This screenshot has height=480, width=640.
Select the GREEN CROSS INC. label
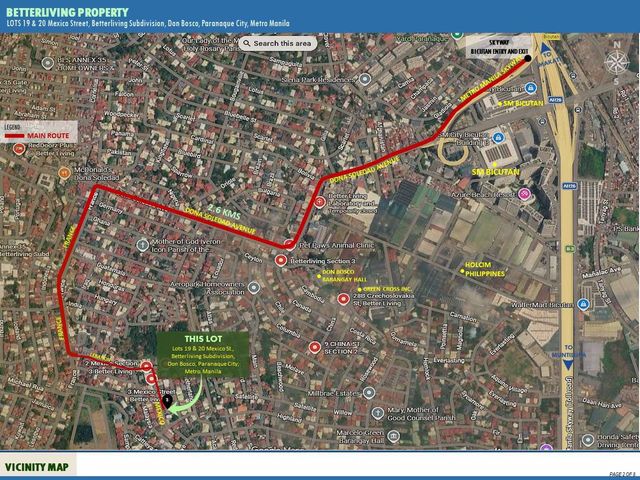point(387,289)
